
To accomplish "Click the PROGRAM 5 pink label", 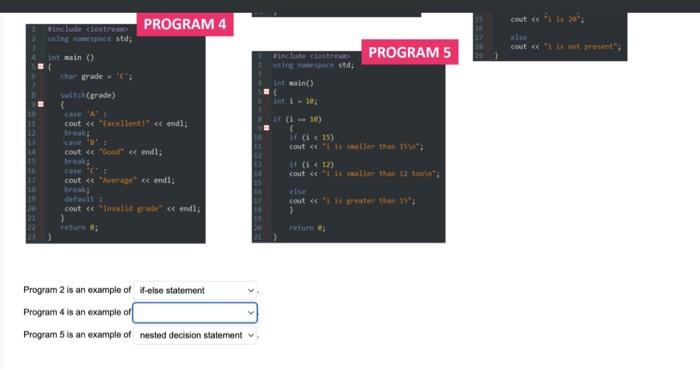I will point(409,52).
